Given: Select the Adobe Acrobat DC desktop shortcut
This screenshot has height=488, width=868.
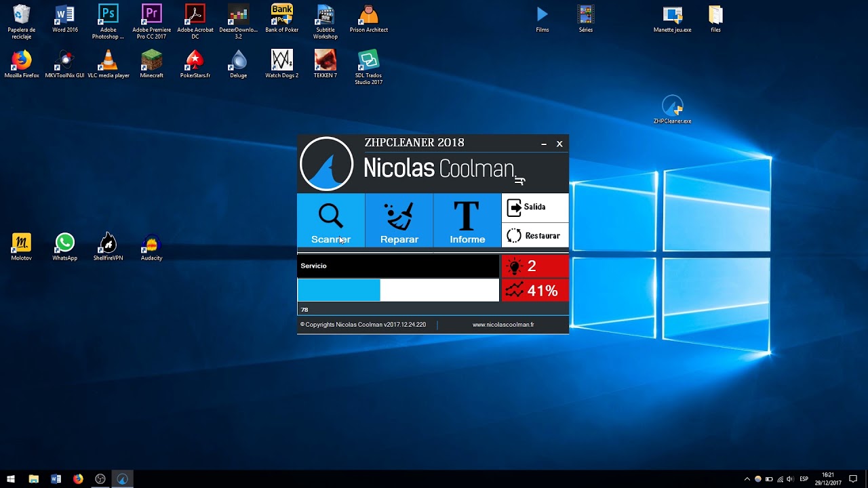Looking at the screenshot, I should pyautogui.click(x=195, y=22).
